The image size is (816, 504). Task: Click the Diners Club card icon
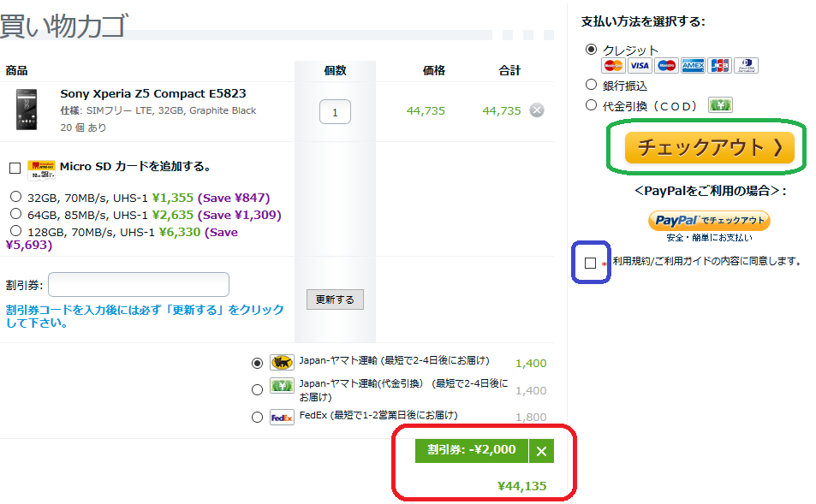coord(747,66)
